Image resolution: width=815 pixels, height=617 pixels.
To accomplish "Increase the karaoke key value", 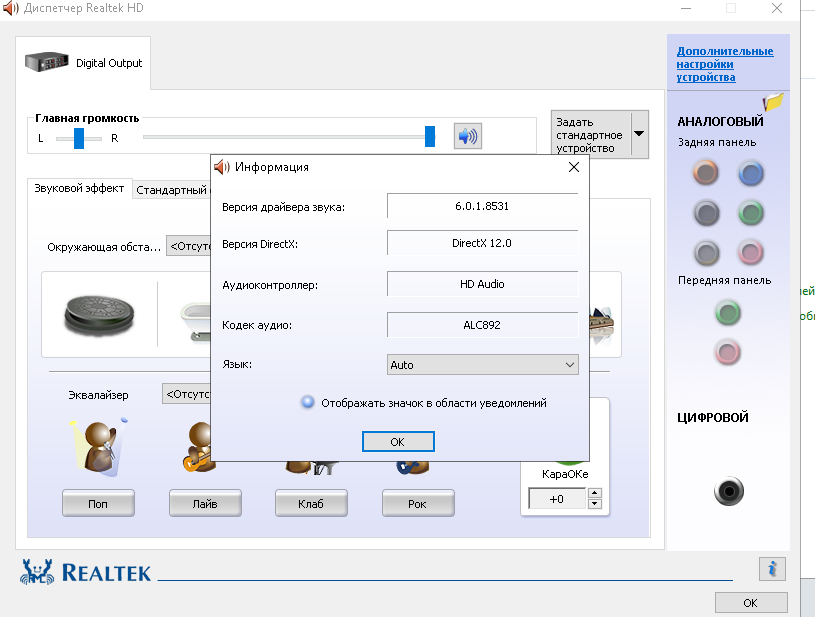I will click(595, 493).
